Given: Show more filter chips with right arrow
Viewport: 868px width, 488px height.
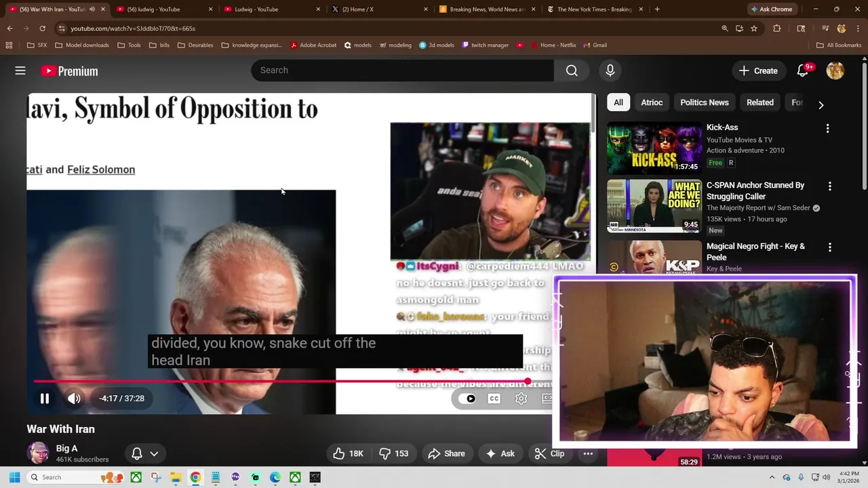Looking at the screenshot, I should 821,105.
